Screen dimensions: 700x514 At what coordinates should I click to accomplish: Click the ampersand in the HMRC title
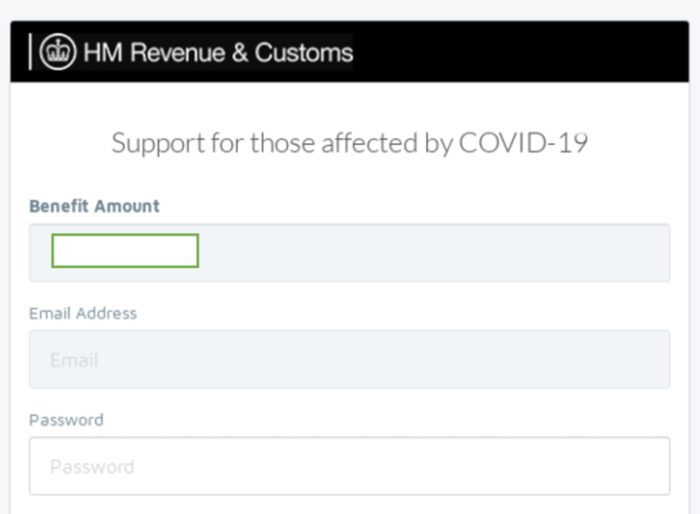[240, 53]
